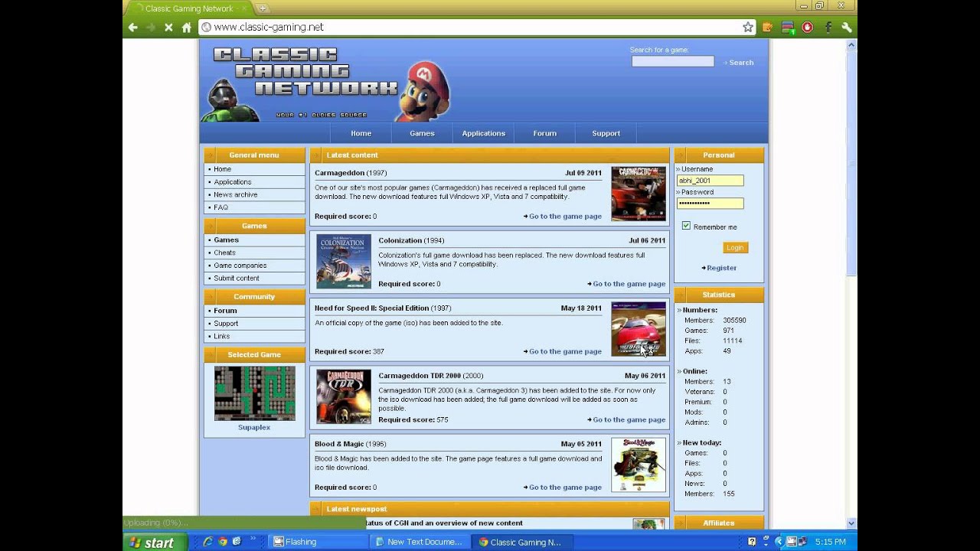The height and width of the screenshot is (551, 980).
Task: Switch to Flashing taskbar window
Action: [316, 542]
